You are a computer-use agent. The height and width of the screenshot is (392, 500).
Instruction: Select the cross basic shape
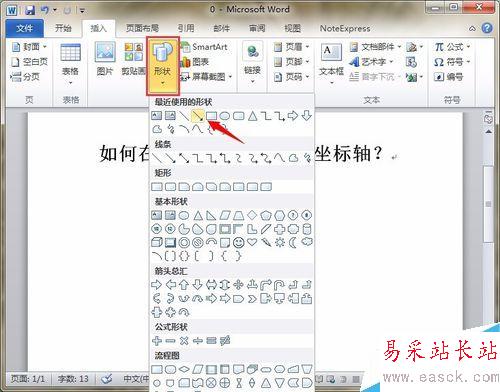[280, 229]
